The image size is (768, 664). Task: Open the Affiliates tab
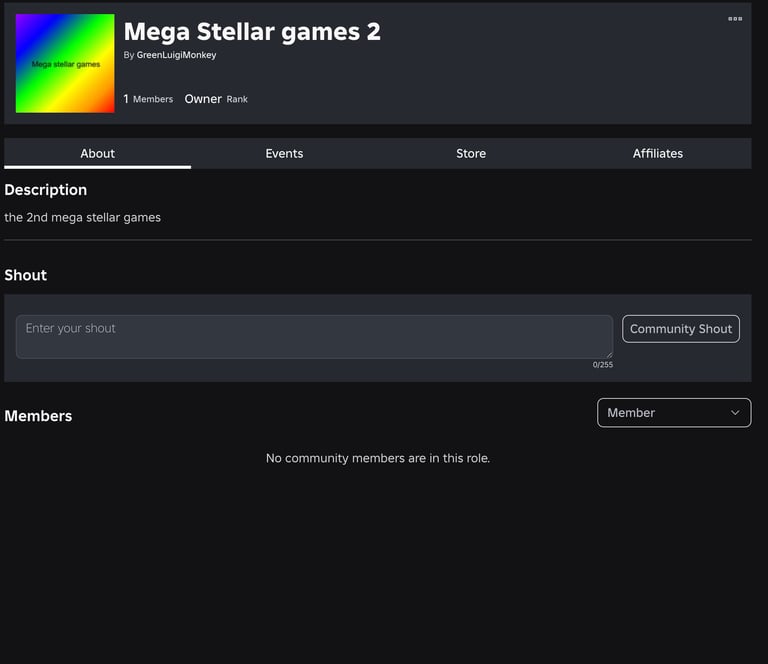tap(657, 153)
